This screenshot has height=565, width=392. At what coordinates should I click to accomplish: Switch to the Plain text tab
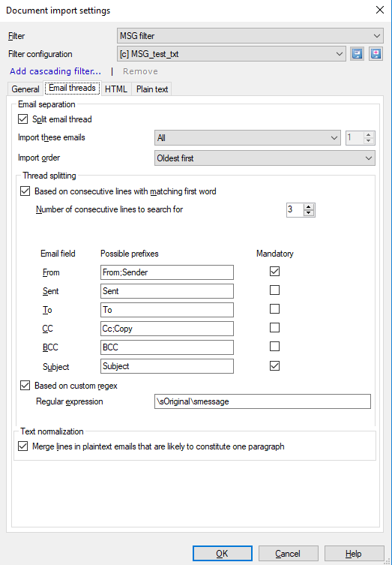pos(152,89)
